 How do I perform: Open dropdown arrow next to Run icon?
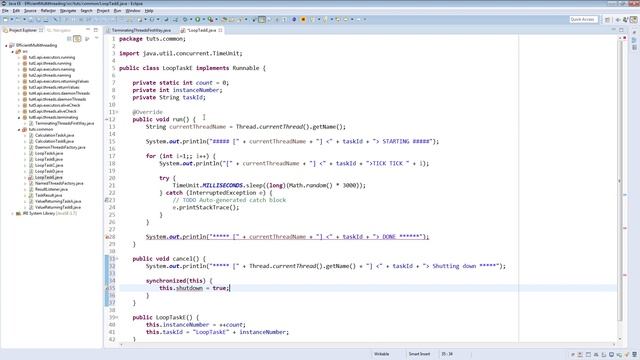tap(203, 19)
